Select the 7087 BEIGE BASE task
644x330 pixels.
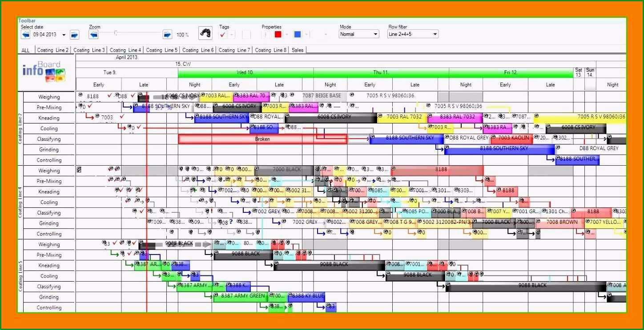pos(322,95)
